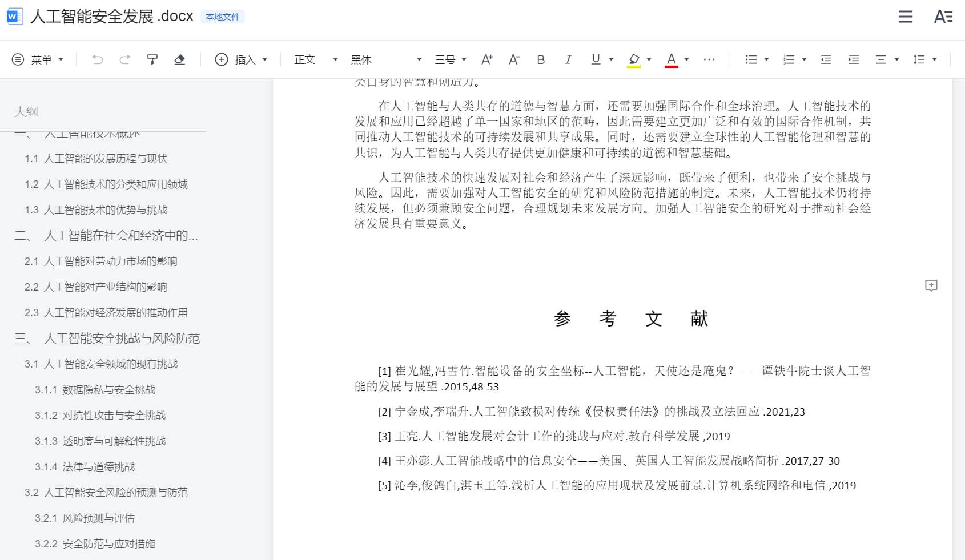Increase font size with A+ icon

(x=487, y=59)
